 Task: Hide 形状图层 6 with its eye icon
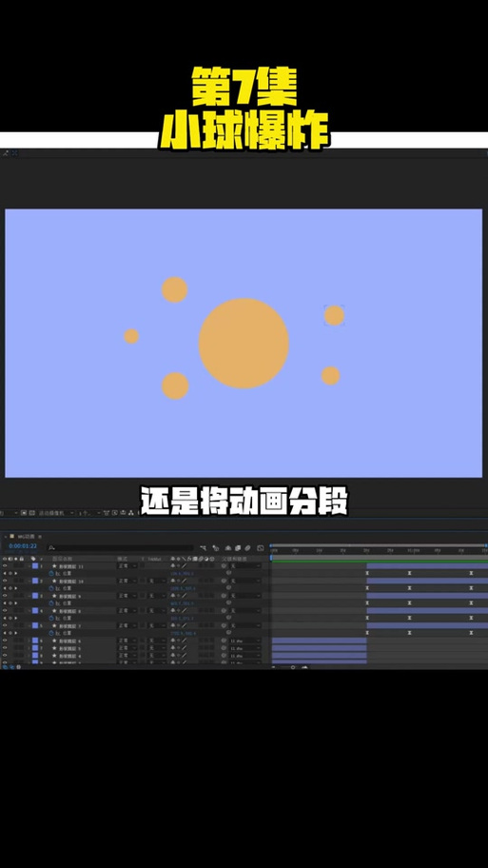coord(5,641)
